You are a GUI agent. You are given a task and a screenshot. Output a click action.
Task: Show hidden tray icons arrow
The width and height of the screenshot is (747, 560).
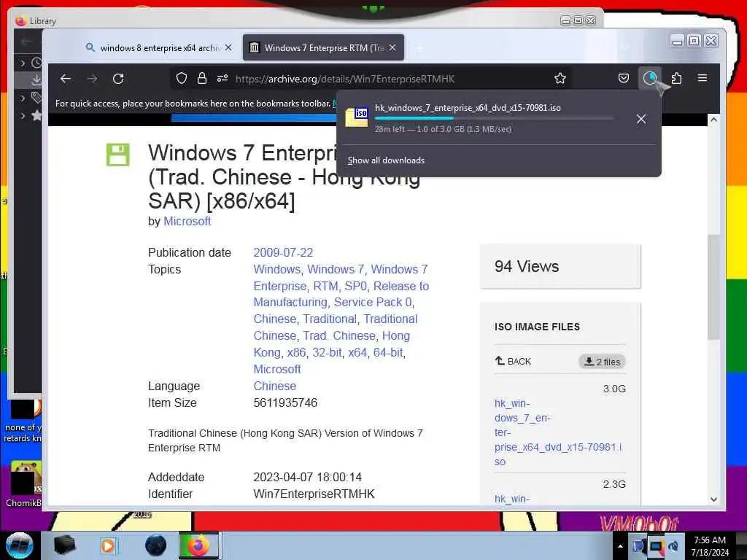[x=620, y=546]
